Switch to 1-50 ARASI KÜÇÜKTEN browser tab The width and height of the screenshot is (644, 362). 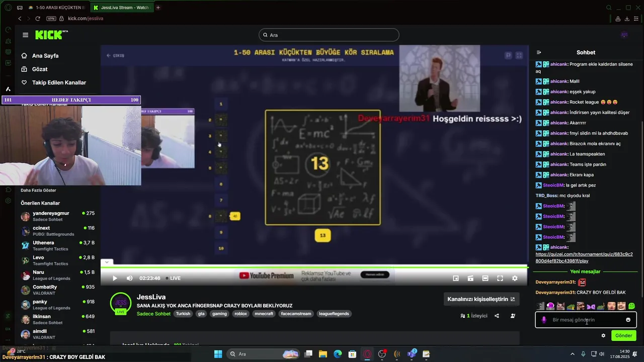point(56,8)
